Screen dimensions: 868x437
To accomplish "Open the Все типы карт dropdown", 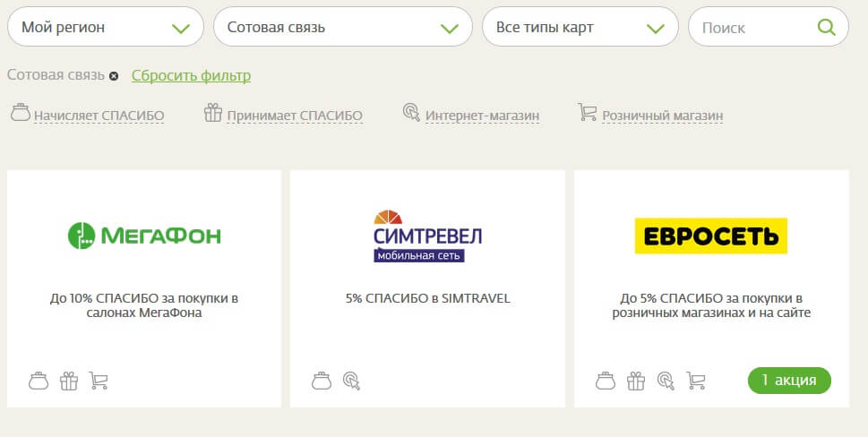I will click(x=580, y=27).
